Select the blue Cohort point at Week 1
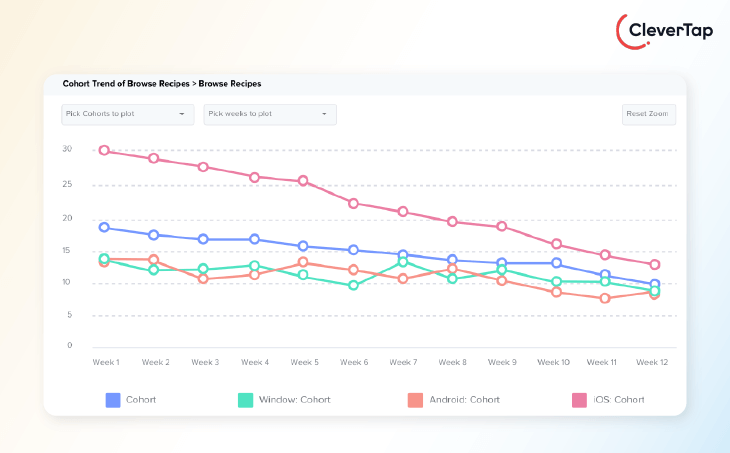 click(x=104, y=227)
